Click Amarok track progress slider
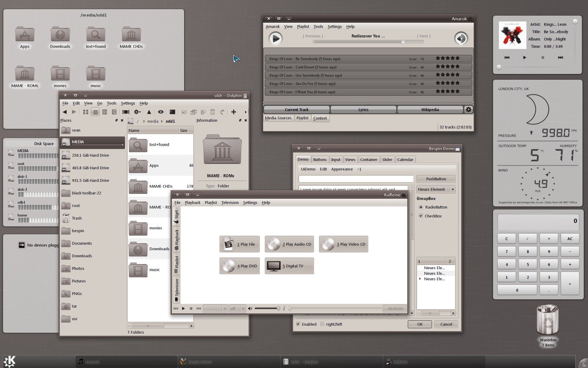Image resolution: width=588 pixels, height=368 pixels. 369,42
